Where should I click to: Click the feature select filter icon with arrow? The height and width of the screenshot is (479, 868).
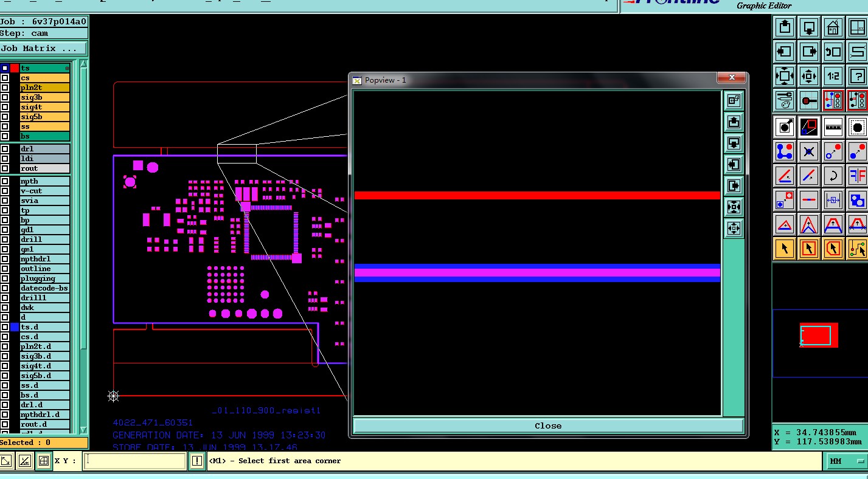785,127
